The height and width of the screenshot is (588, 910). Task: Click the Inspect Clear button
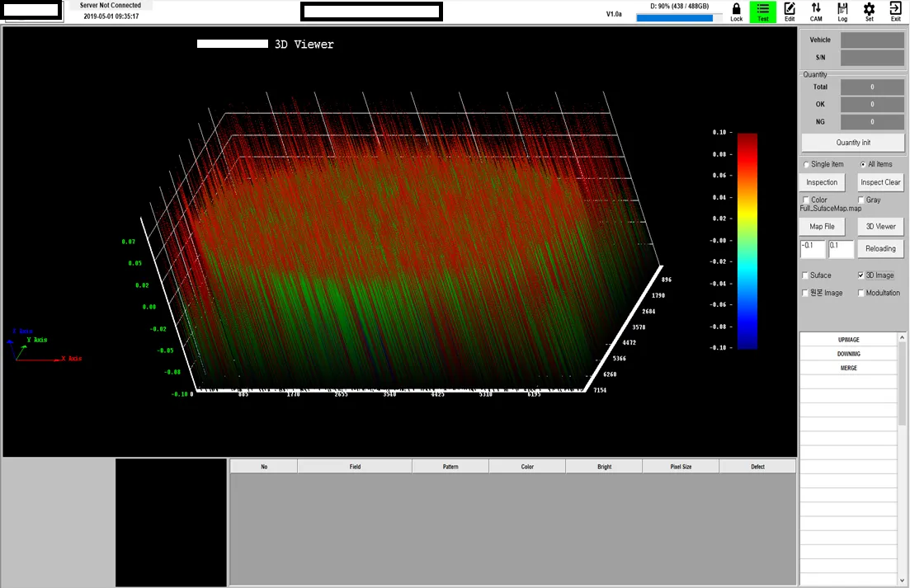(x=880, y=182)
